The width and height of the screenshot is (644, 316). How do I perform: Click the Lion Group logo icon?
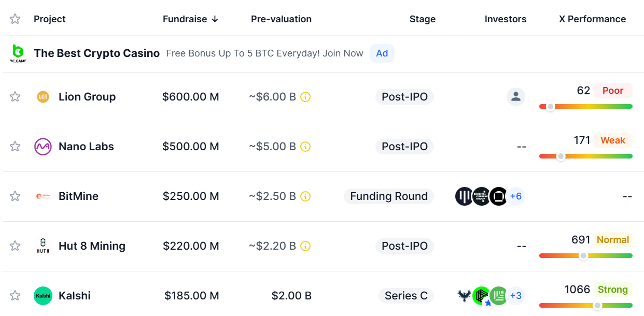tap(43, 97)
